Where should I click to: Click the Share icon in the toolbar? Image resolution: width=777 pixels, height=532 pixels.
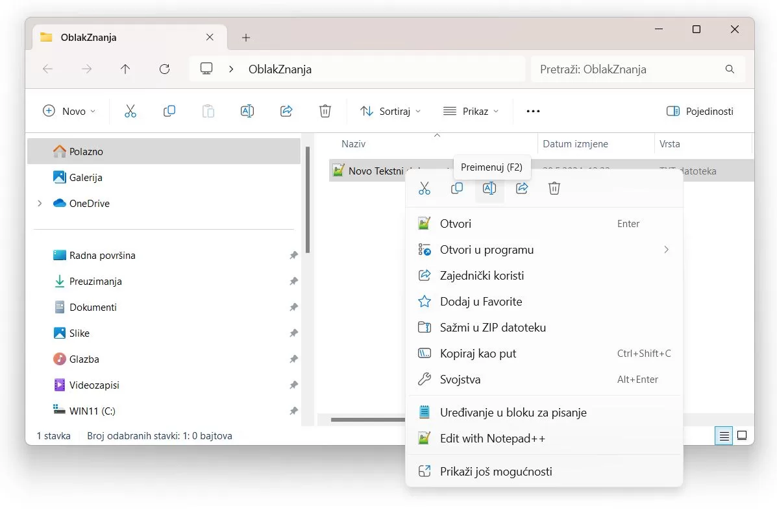point(286,111)
